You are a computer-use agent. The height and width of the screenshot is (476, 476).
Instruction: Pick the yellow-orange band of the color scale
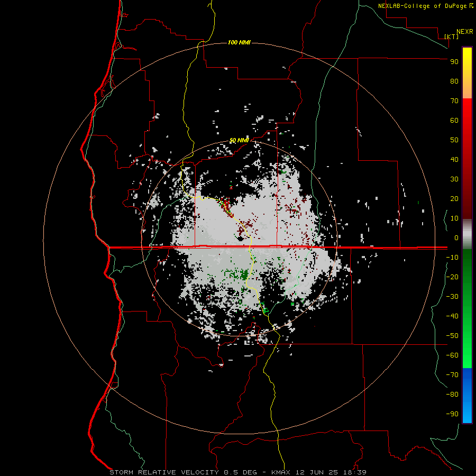pos(467,73)
